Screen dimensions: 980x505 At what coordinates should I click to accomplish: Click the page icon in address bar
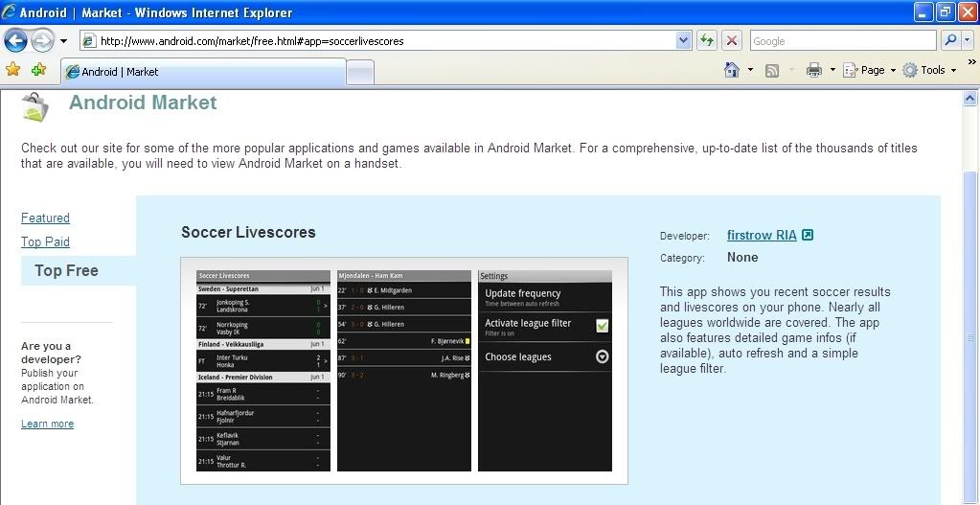[x=90, y=41]
